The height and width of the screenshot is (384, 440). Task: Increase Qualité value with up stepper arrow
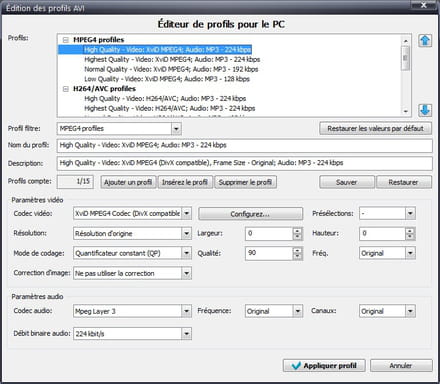pyautogui.click(x=298, y=250)
